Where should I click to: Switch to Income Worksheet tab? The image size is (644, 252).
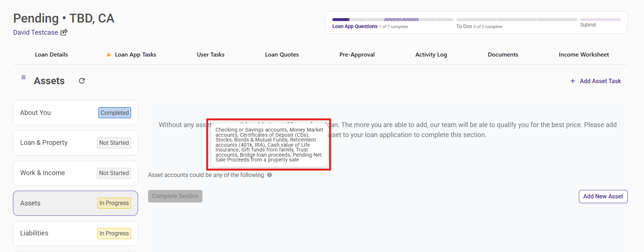click(584, 55)
